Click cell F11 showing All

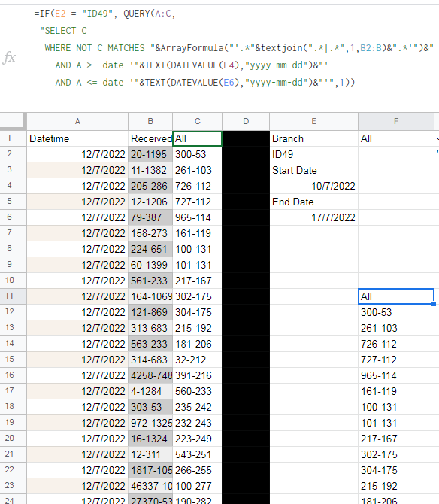396,296
